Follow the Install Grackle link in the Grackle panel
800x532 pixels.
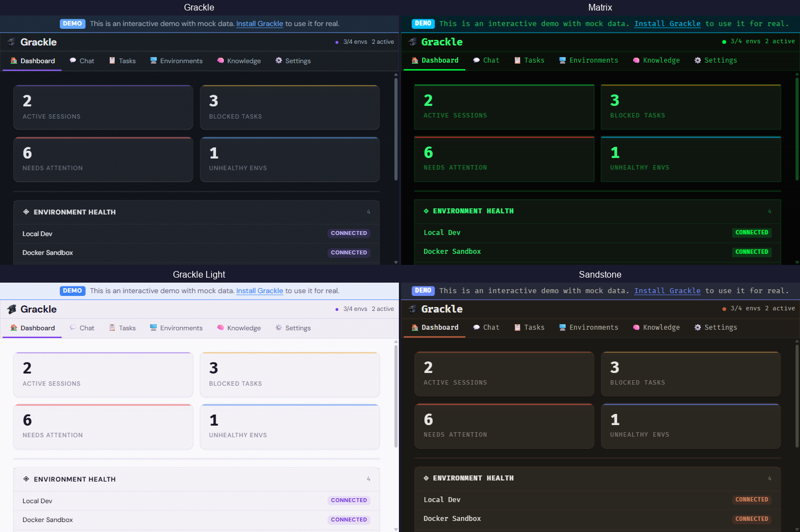coord(259,24)
